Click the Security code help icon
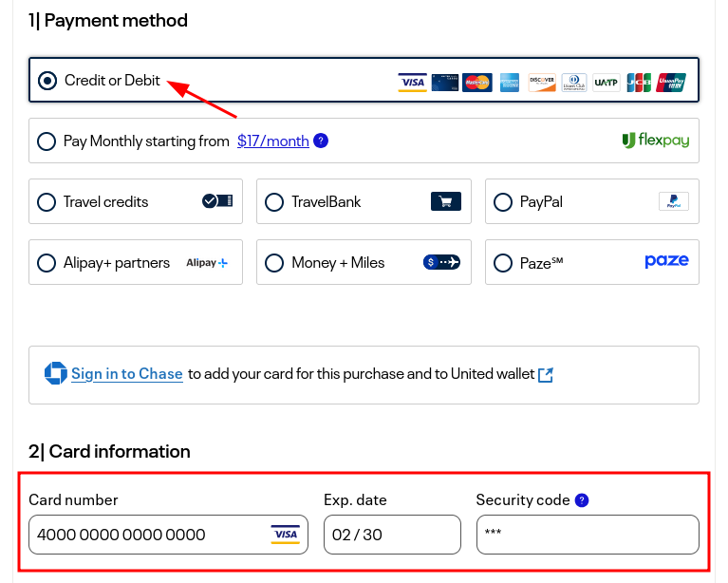The height and width of the screenshot is (583, 728). coord(582,500)
